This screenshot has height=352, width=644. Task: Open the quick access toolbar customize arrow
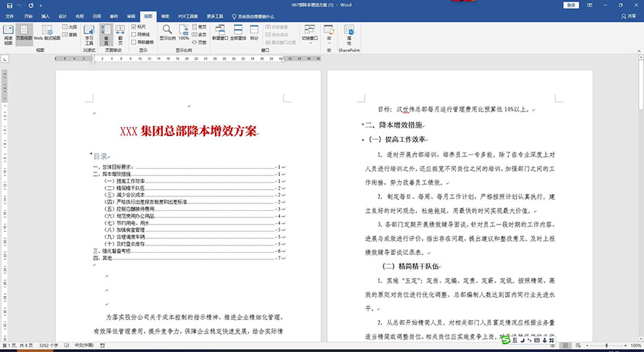coord(41,6)
